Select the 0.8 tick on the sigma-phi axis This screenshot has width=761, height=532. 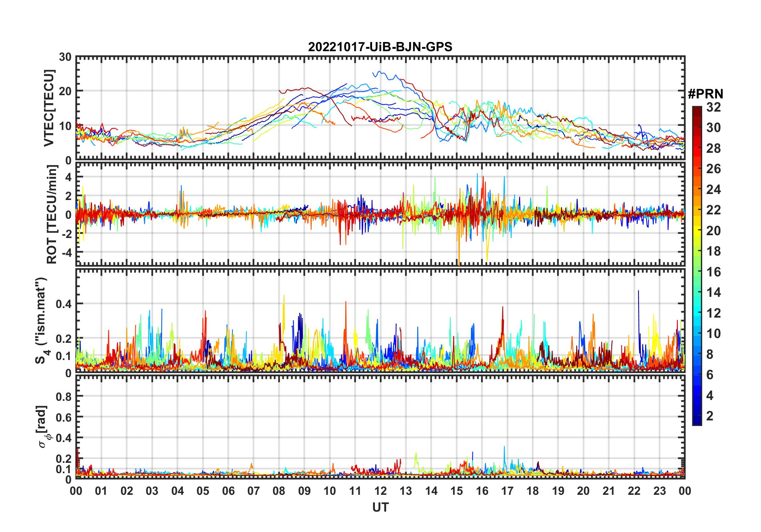pyautogui.click(x=64, y=396)
